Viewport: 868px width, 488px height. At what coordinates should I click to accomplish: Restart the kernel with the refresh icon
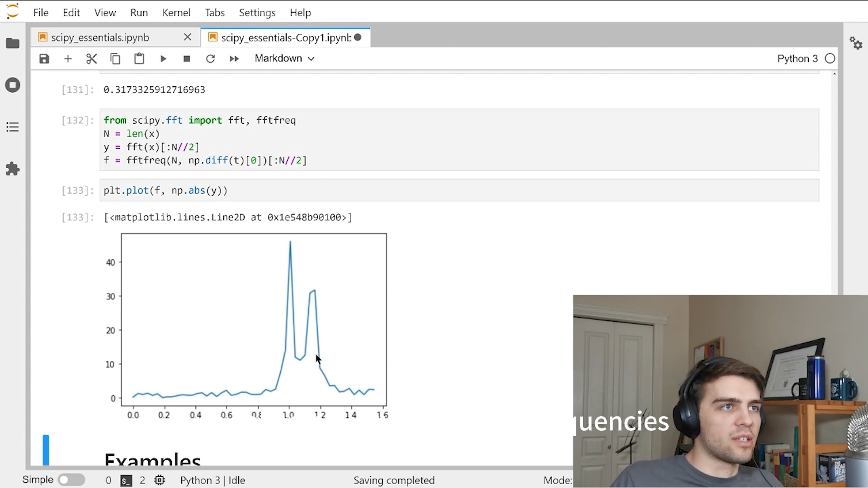210,59
